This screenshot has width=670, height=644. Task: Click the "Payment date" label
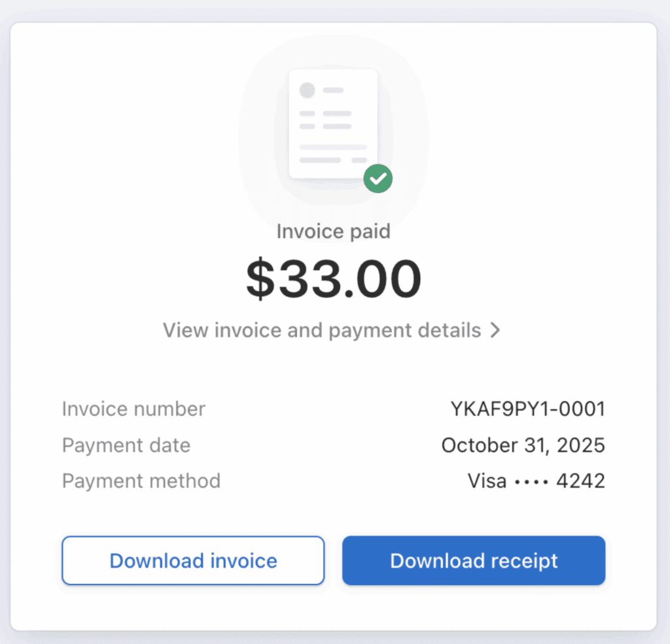pyautogui.click(x=126, y=445)
